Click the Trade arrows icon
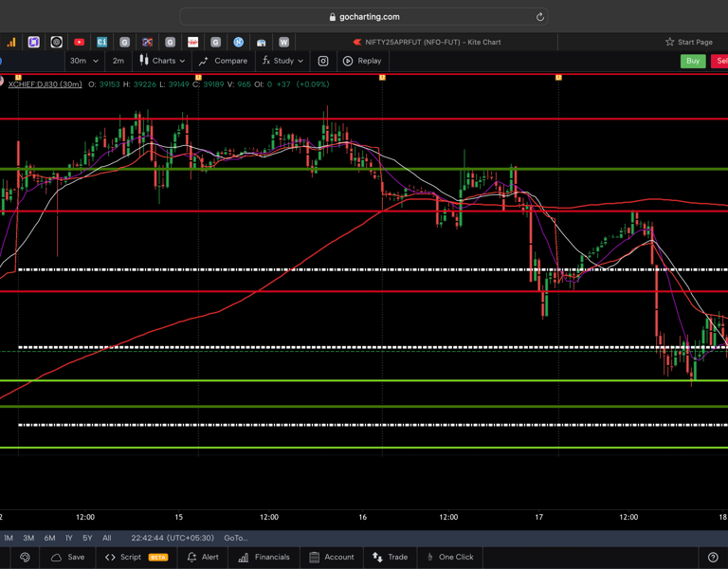Screen dimensions: 728x569 pyautogui.click(x=377, y=557)
